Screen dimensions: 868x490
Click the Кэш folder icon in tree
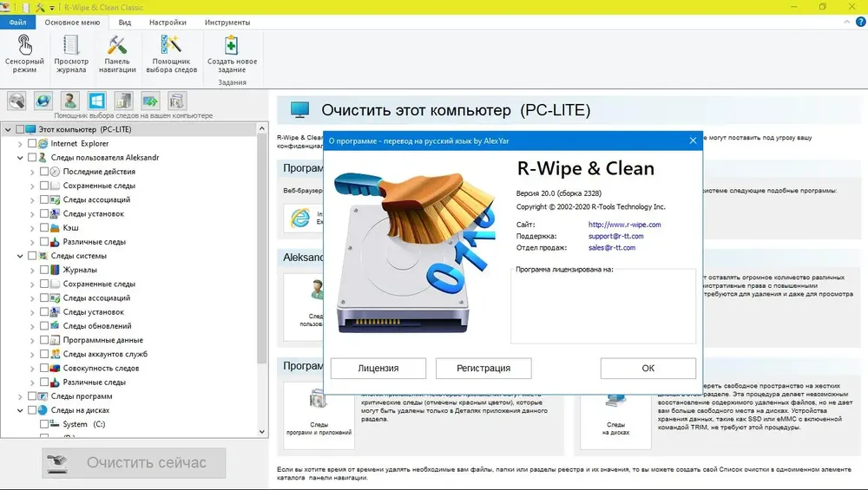[x=55, y=228]
